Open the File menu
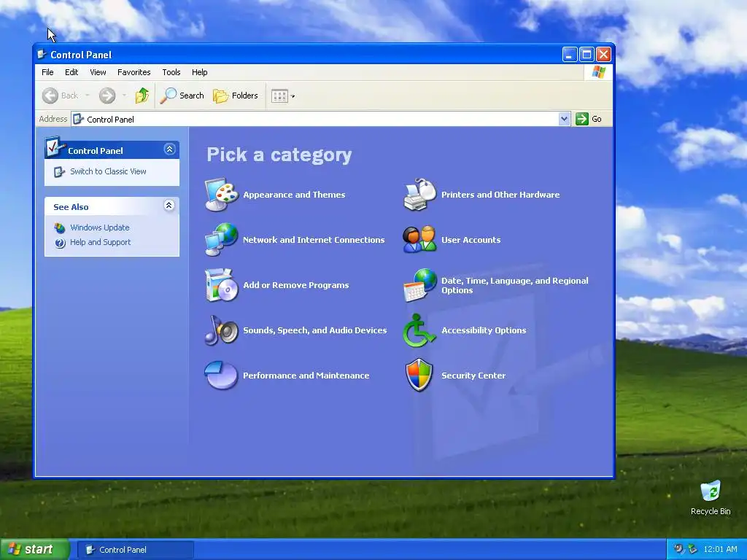 coord(47,72)
